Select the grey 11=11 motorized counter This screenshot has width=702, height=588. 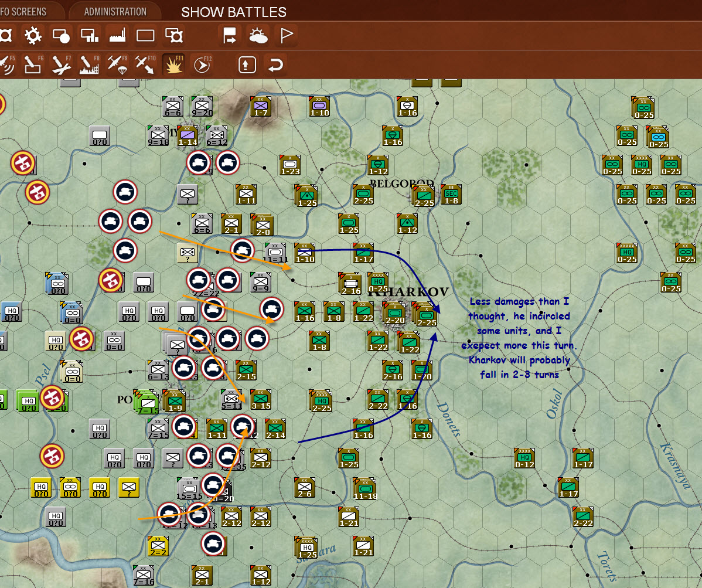coord(275,253)
